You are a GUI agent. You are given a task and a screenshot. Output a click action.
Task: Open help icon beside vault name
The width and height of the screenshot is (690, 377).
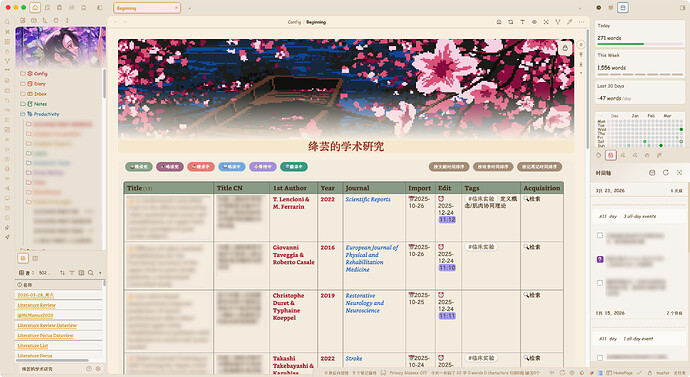point(89,369)
